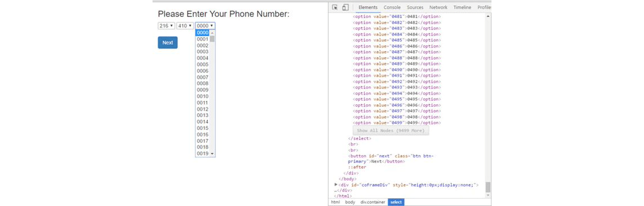Click the div.container breadcrumb
Image resolution: width=644 pixels, height=206 pixels.
373,202
